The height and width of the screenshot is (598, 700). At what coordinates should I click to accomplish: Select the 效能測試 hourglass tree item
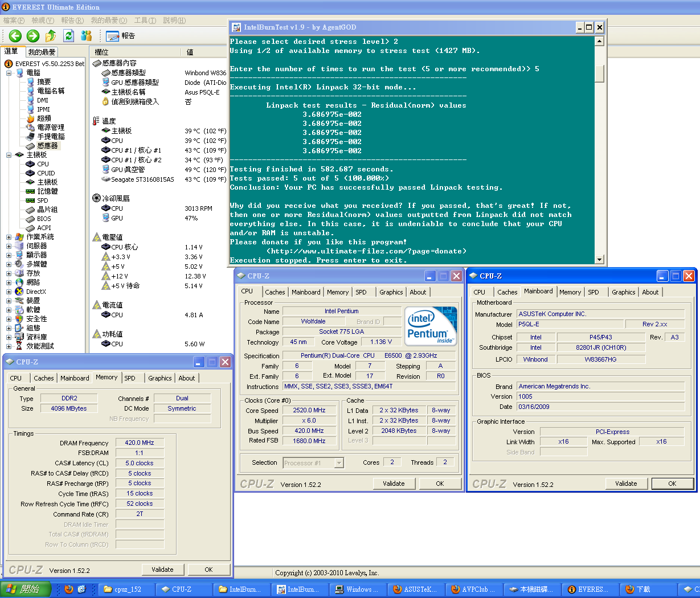click(x=35, y=346)
